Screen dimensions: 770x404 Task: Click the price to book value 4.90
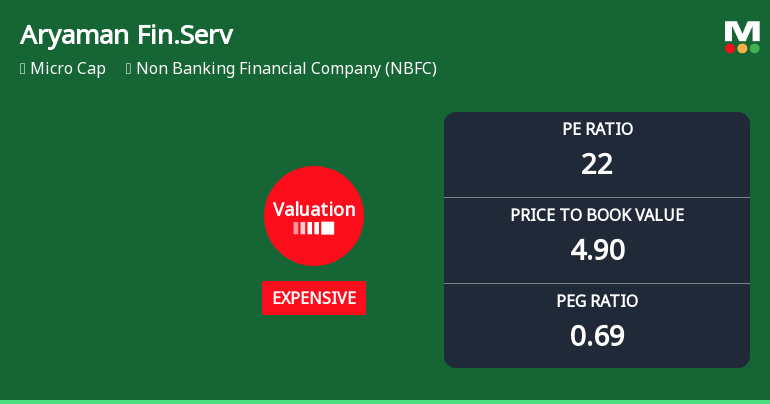coord(597,249)
